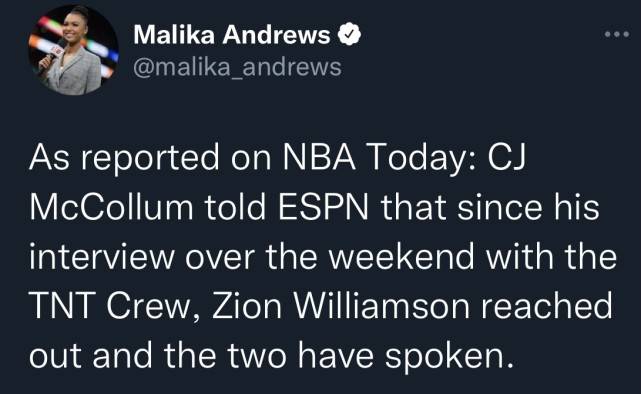Open Malika Andrews' profile picture
This screenshot has height=394, width=641.
point(73,50)
